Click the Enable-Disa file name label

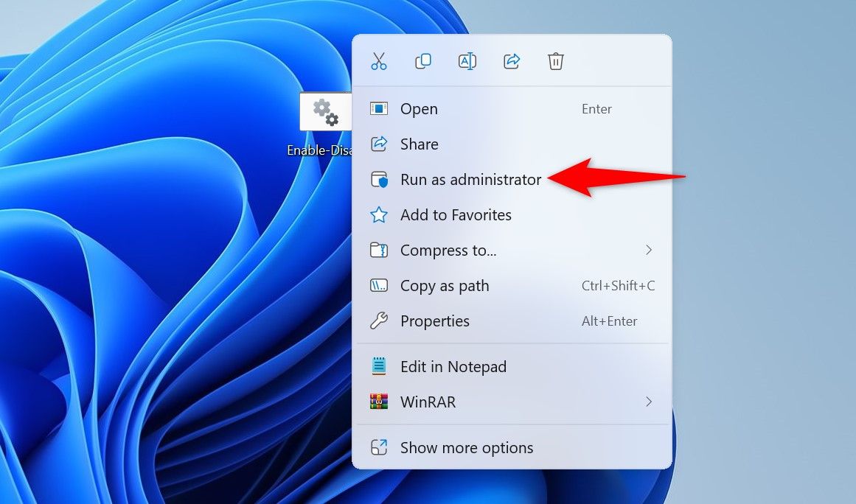point(320,150)
